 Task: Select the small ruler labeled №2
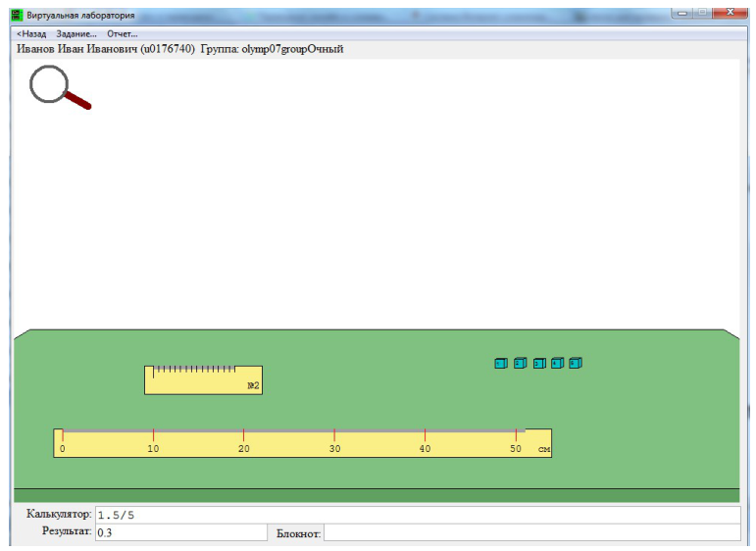(204, 379)
